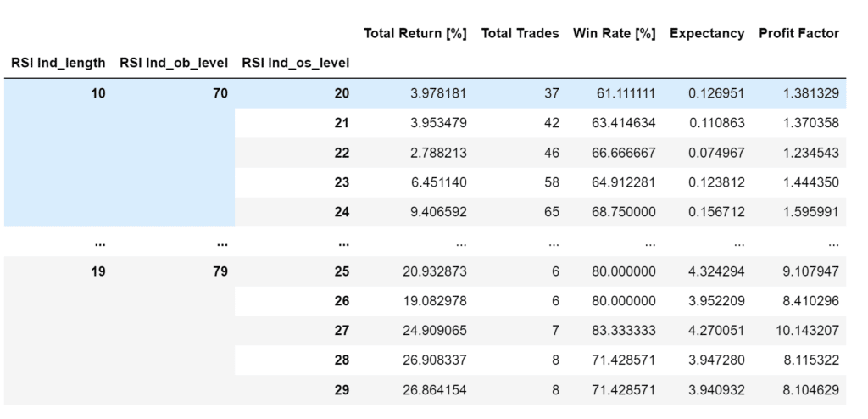Click the Profit Factor column header

point(798,34)
